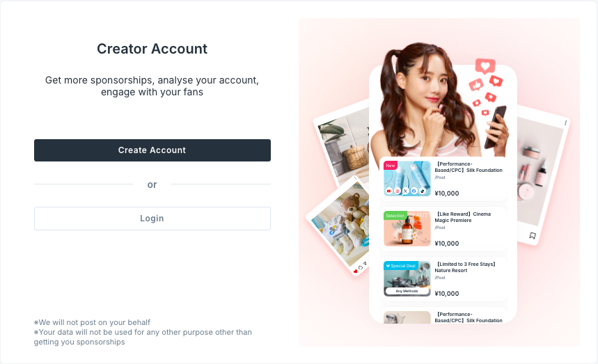This screenshot has width=598, height=364.
Task: Click the Create Account button
Action: click(152, 150)
